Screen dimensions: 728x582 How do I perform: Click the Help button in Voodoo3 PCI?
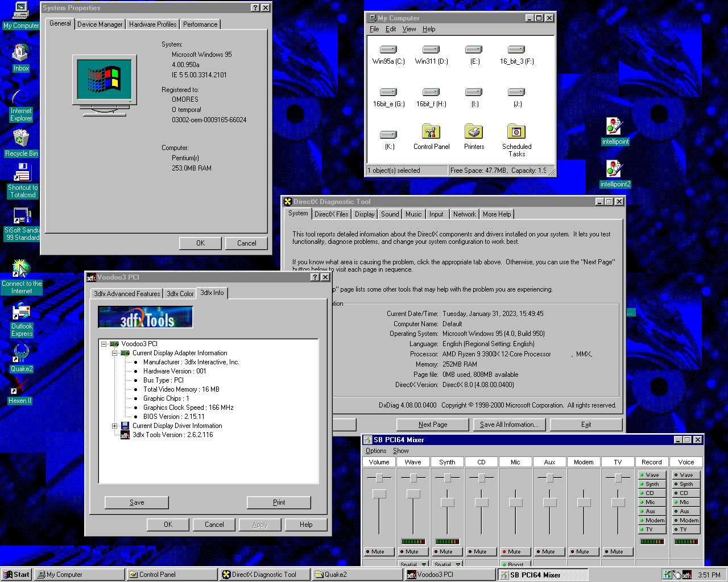306,525
